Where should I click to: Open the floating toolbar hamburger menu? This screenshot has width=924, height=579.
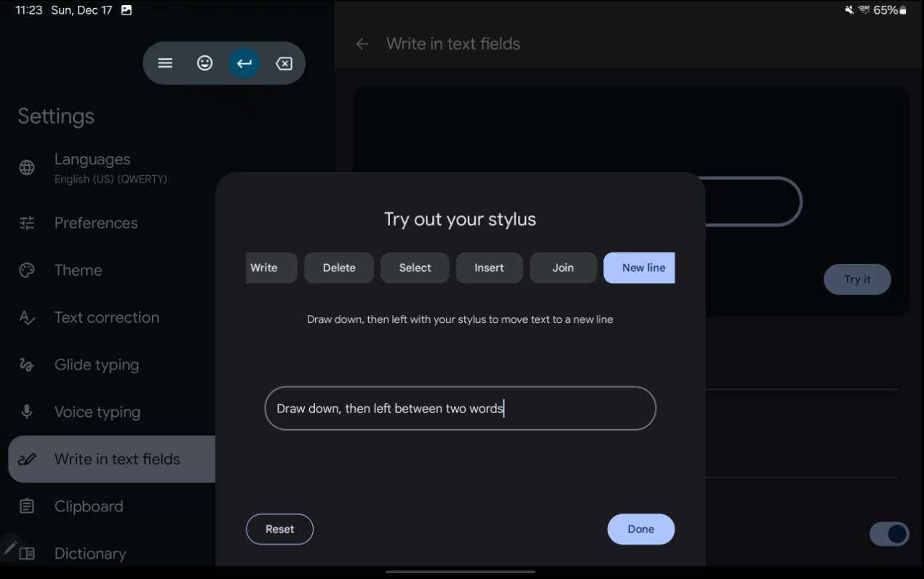click(x=165, y=63)
